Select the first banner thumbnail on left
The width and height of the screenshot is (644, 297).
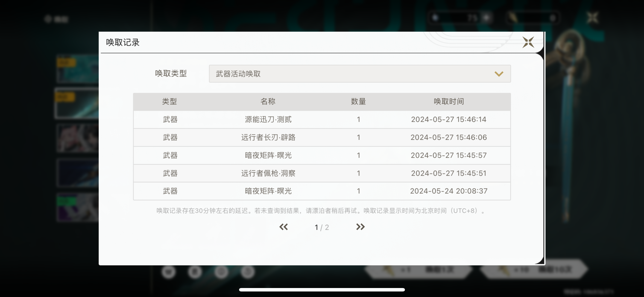(77, 69)
